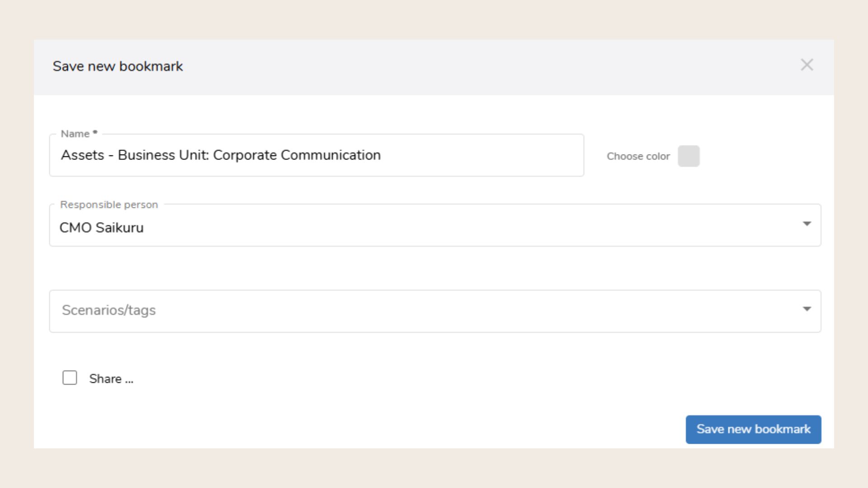Expand the Responsible person dropdown arrow

807,224
